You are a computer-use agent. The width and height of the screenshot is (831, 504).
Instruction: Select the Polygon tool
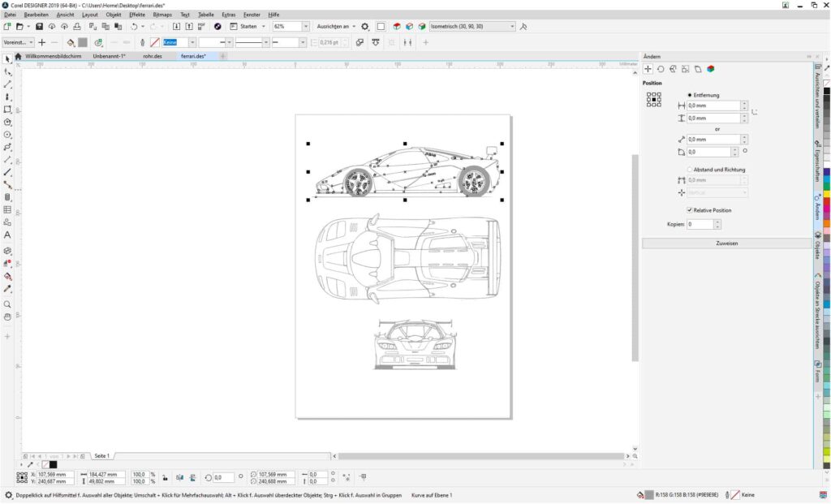[x=7, y=122]
